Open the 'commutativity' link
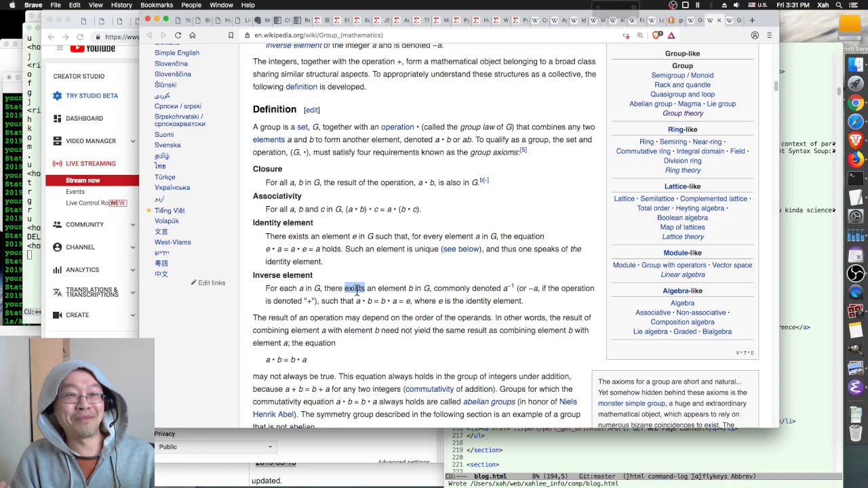 (x=429, y=389)
